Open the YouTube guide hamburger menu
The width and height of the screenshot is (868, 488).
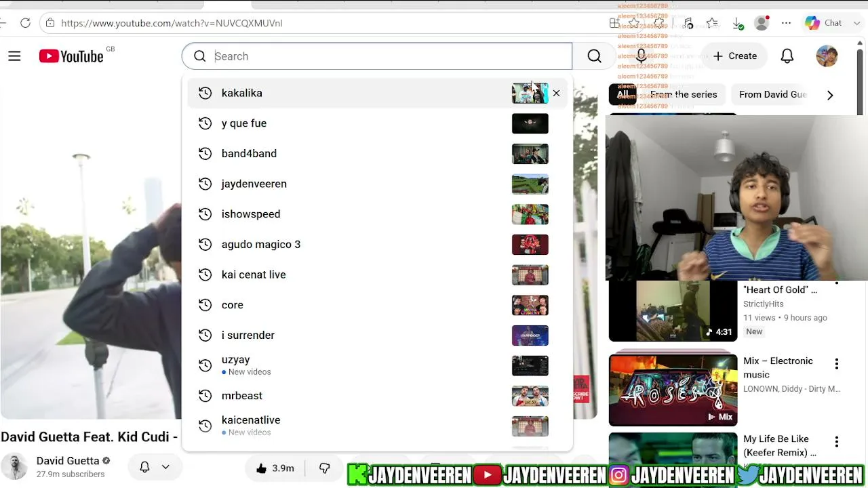tap(14, 56)
